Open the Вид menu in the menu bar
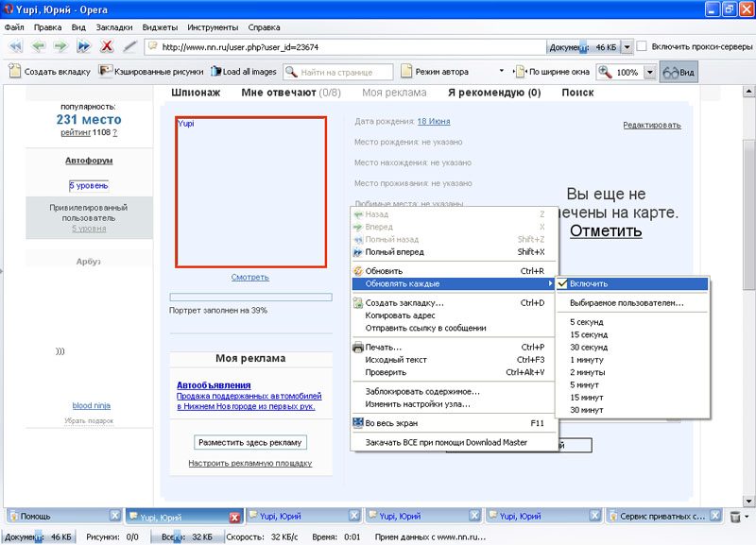Image resolution: width=756 pixels, height=545 pixels. [x=78, y=27]
